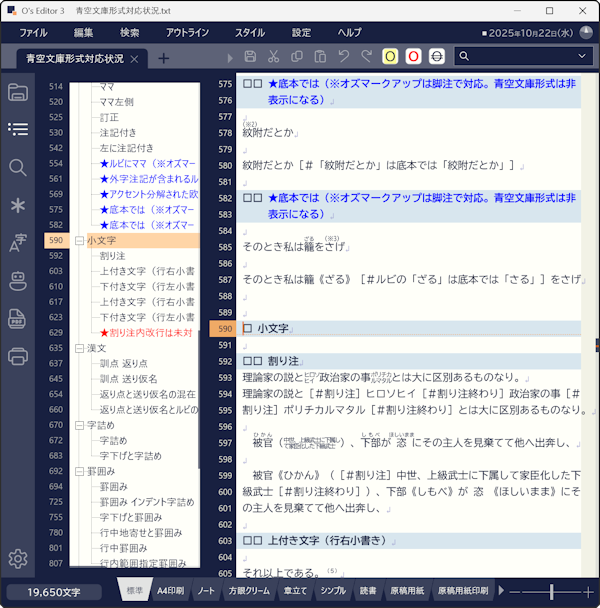Click the save icon in the toolbar
This screenshot has width=600, height=608.
[x=250, y=57]
